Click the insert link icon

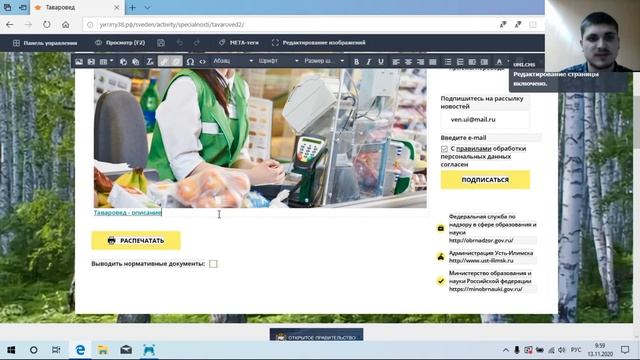click(x=164, y=62)
